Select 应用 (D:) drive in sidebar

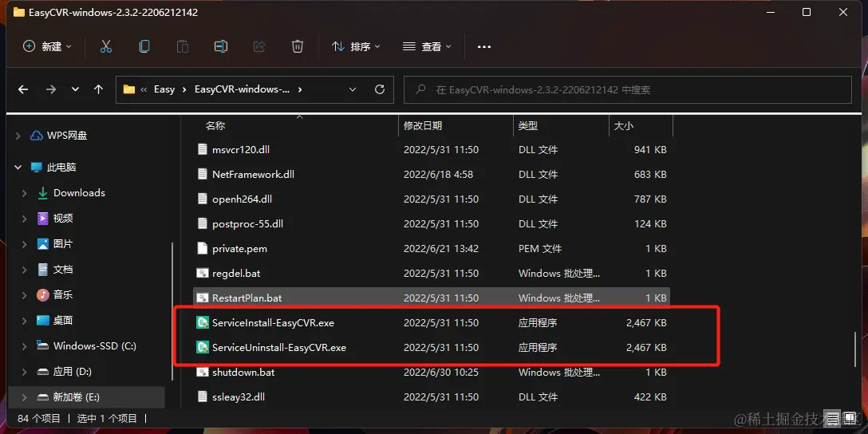tap(73, 372)
